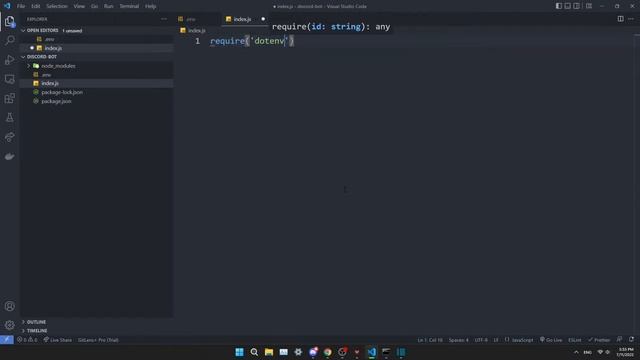Open the customize layout icon
Viewport: 640px width, 360px height.
(x=589, y=6)
